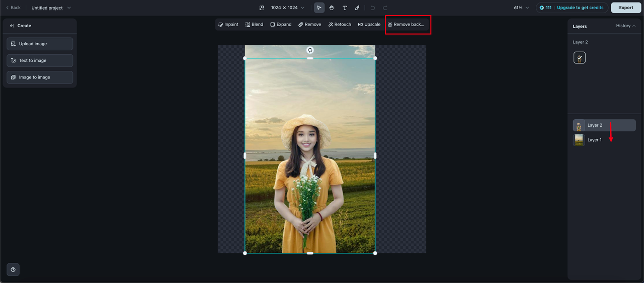Select the Hand pan tool
The width and height of the screenshot is (644, 283).
point(332,8)
